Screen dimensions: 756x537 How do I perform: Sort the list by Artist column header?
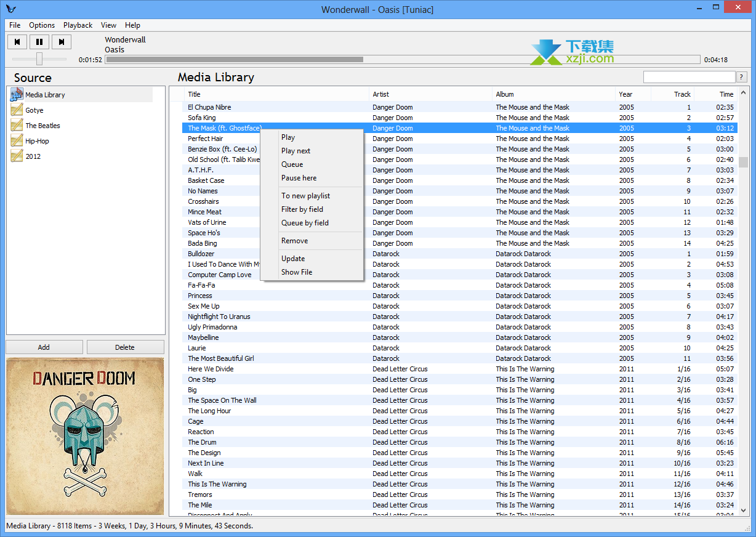click(x=431, y=94)
